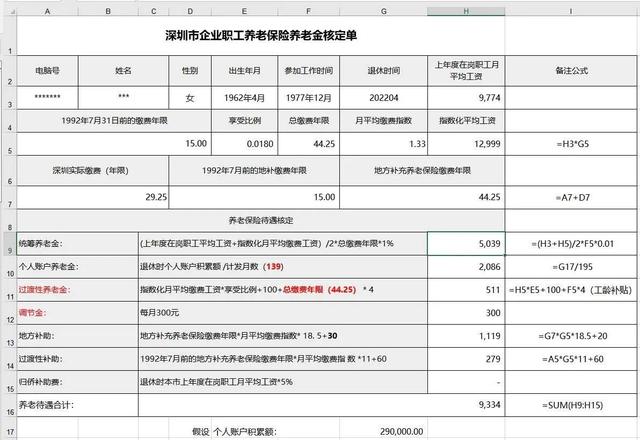Click the 地方补充养老保险缴费年限 cell
The width and height of the screenshot is (640, 440).
click(x=422, y=171)
